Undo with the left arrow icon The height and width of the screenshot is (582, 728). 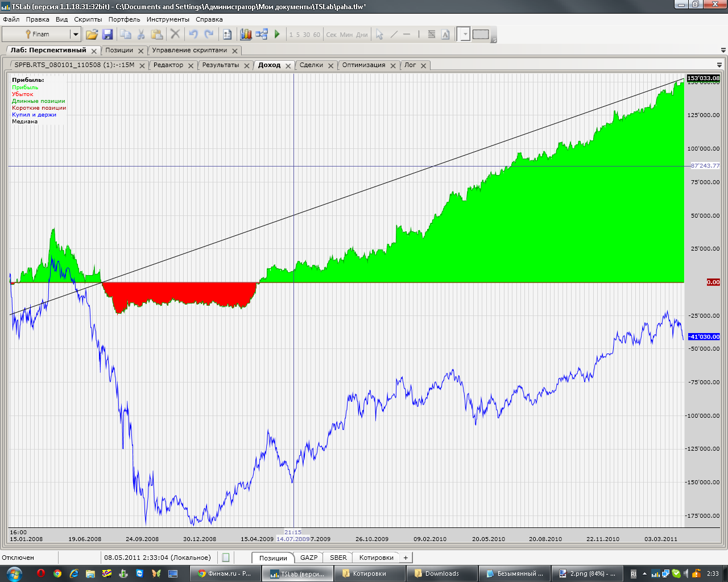pos(193,34)
